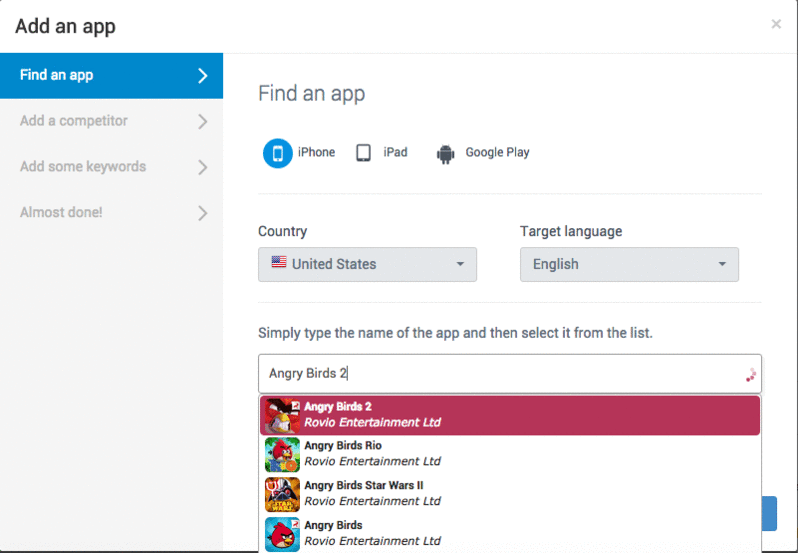The width and height of the screenshot is (799, 553).
Task: Go to the Almost done! step
Action: 112,213
